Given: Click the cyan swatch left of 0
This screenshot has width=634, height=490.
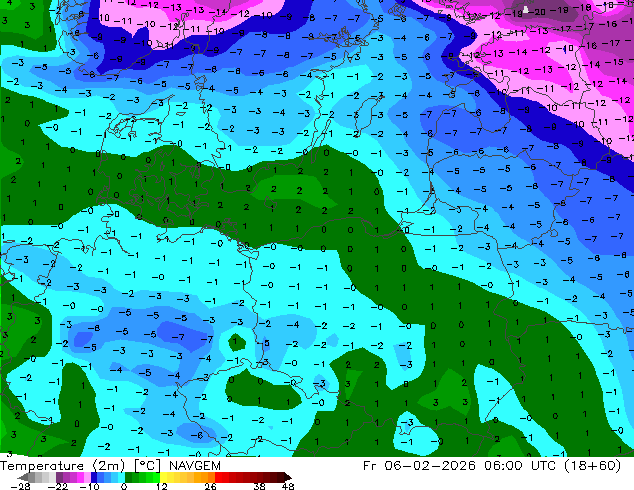Looking at the screenshot, I should (x=121, y=477).
